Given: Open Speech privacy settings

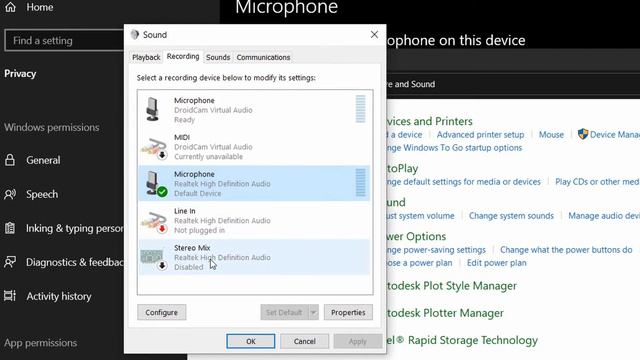Looking at the screenshot, I should point(42,194).
